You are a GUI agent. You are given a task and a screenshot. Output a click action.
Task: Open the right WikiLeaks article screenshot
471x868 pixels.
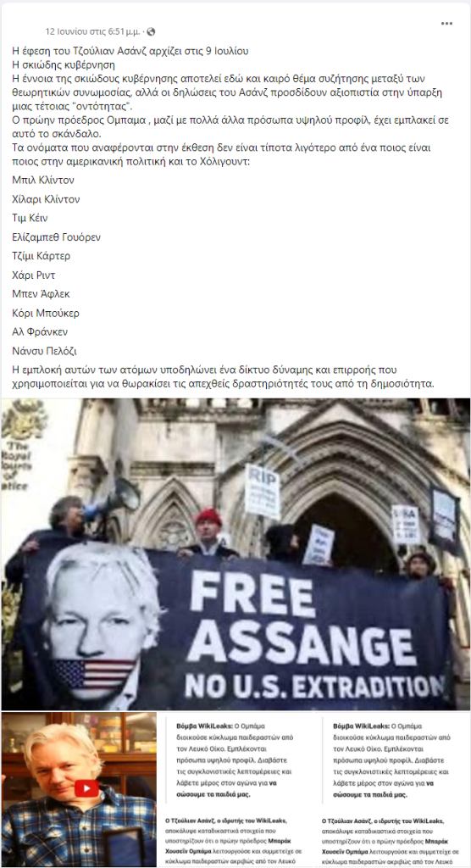click(x=392, y=789)
